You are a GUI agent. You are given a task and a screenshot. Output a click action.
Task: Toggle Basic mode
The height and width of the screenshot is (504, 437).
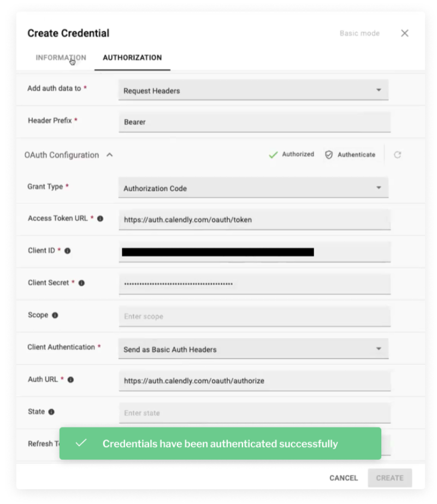tap(359, 33)
